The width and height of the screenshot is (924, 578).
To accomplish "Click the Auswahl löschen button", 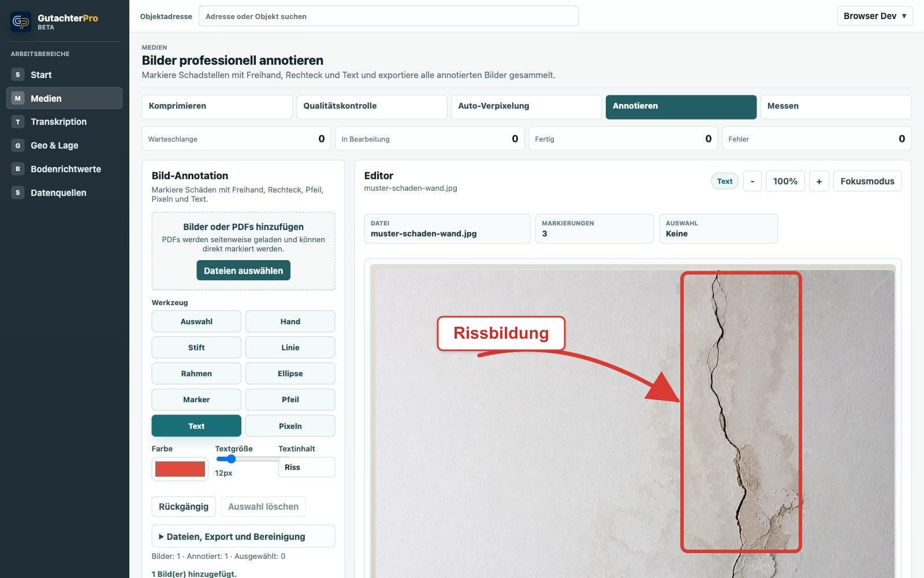I will tap(263, 506).
